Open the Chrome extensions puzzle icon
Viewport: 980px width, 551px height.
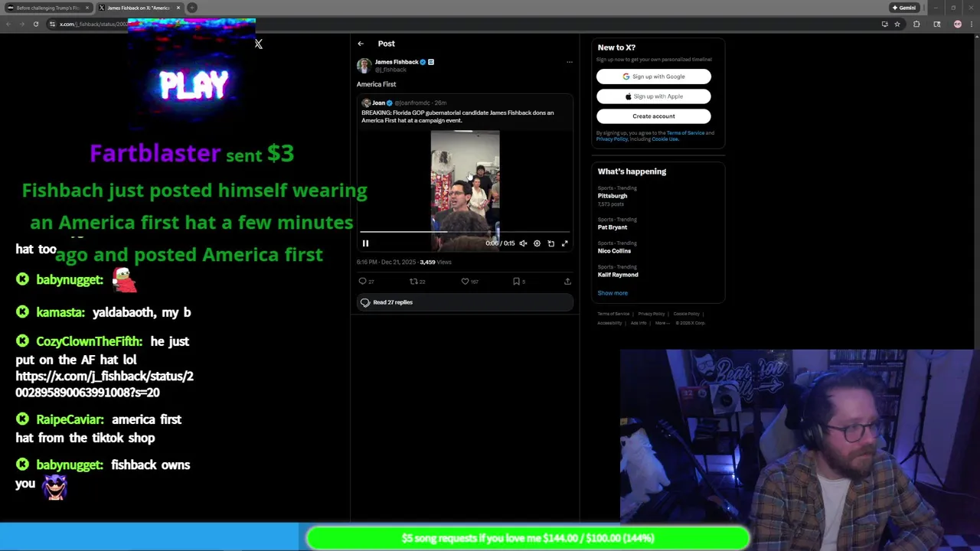click(x=916, y=24)
